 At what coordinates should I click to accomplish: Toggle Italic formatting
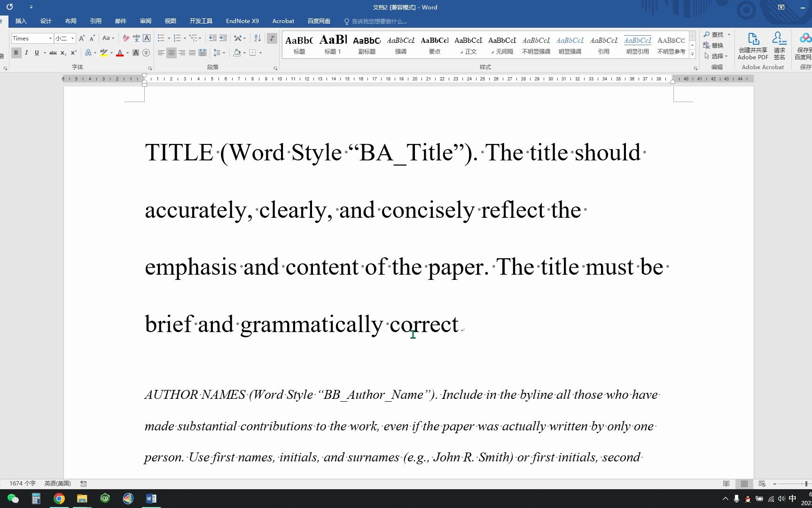tap(26, 53)
